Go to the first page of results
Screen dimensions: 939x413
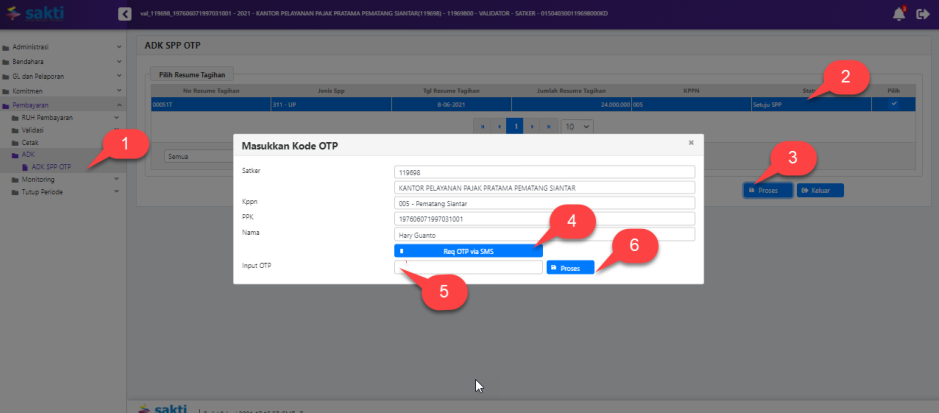click(x=482, y=127)
